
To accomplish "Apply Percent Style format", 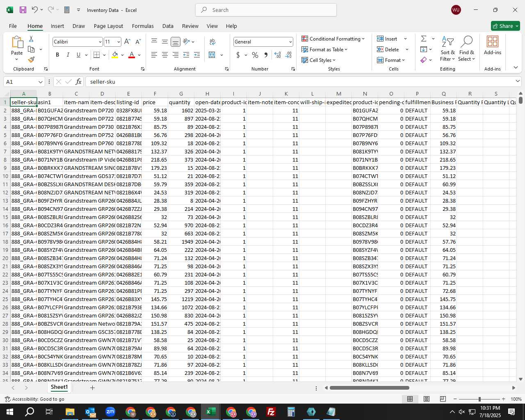I will click(x=255, y=55).
